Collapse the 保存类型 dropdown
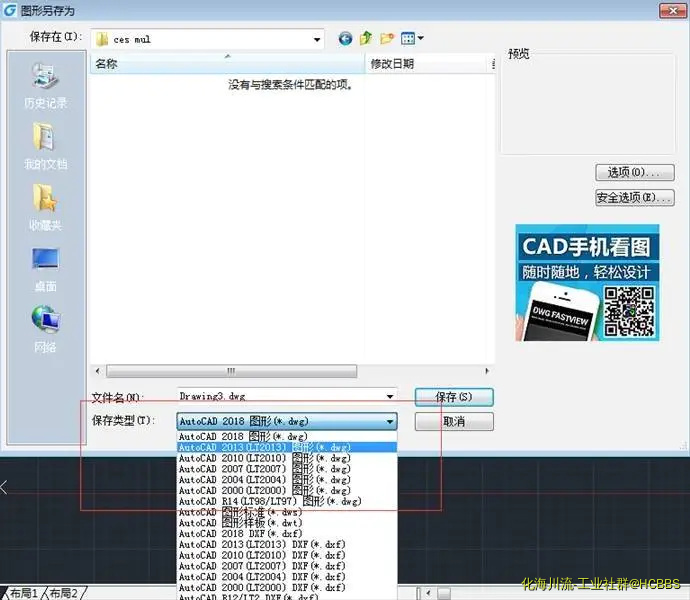Screen dimensions: 690x600 pos(390,422)
